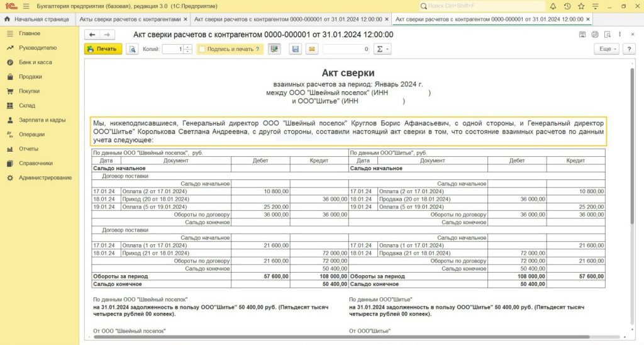Viewport: 644px width, 345px height.
Task: Open the title bar settings lines icon
Action: coord(595,6)
